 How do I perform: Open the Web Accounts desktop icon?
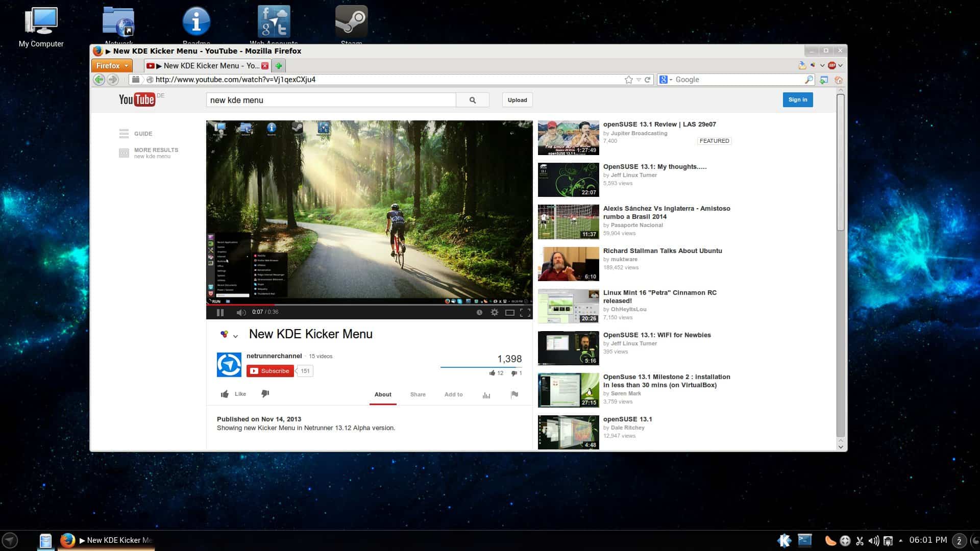[x=274, y=26]
